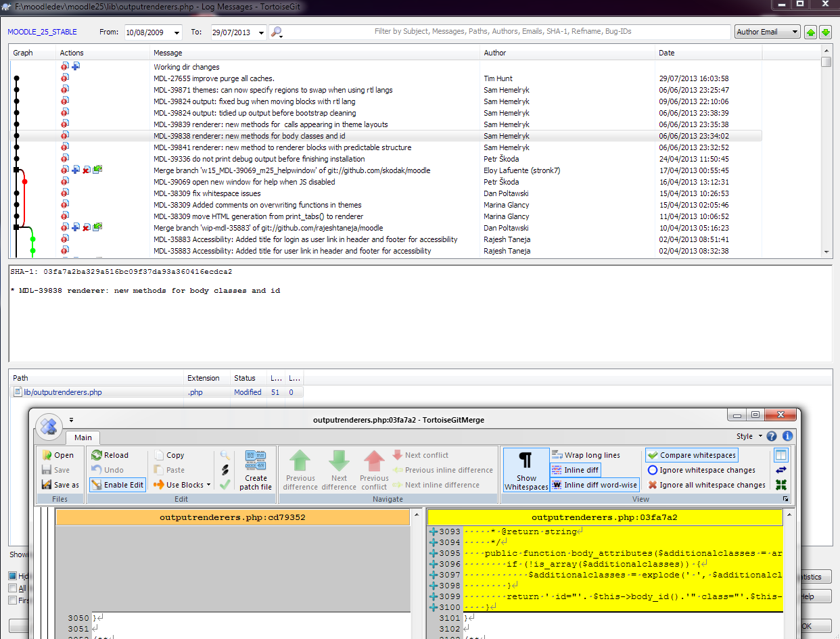
Task: Click Previous inline difference item
Action: click(443, 470)
